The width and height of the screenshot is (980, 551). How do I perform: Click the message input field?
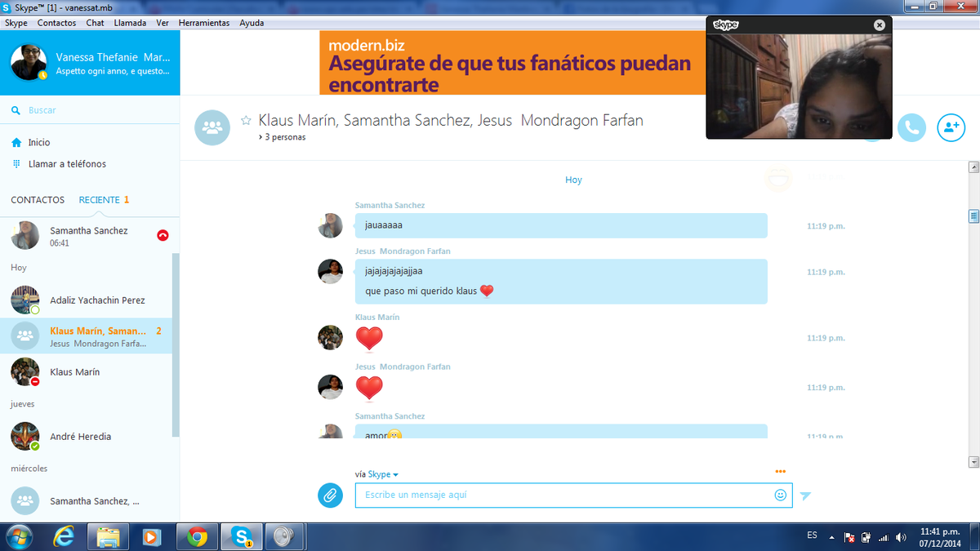[x=573, y=495]
